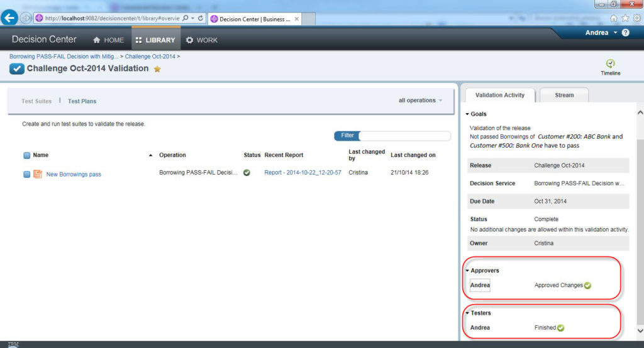The image size is (644, 348).
Task: Click the browser back arrow button
Action: tap(10, 18)
